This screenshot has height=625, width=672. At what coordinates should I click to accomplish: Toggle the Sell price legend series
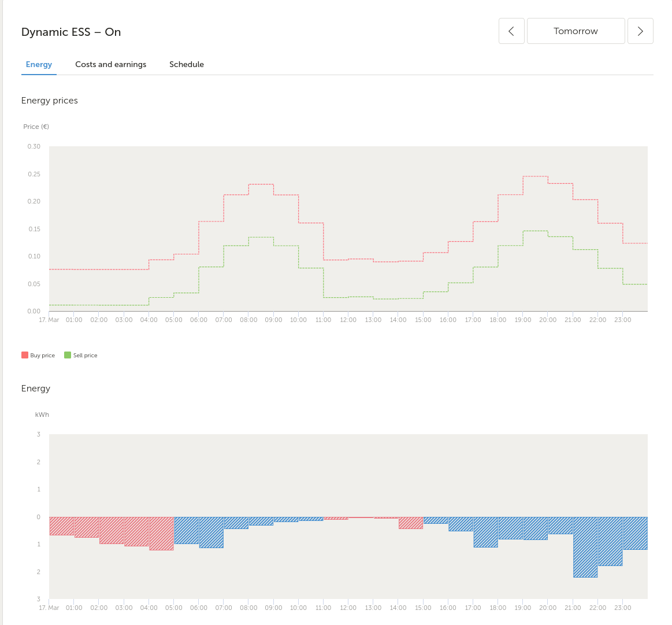[80, 355]
